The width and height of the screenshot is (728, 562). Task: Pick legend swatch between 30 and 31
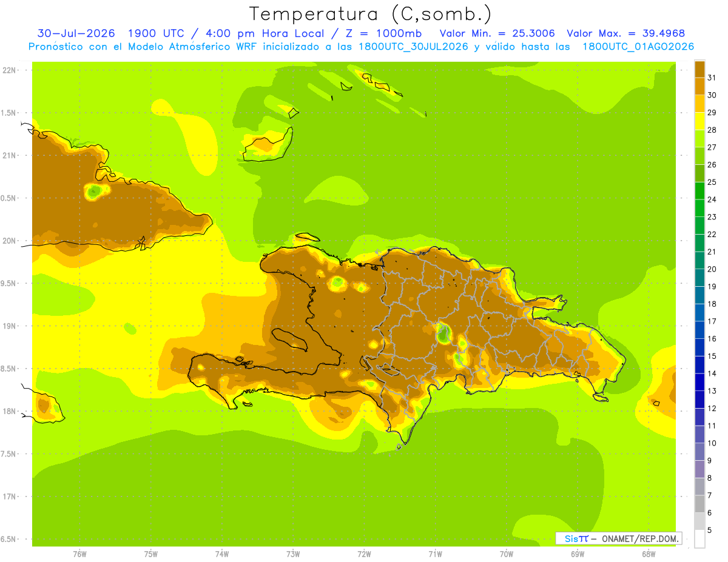[x=699, y=86]
